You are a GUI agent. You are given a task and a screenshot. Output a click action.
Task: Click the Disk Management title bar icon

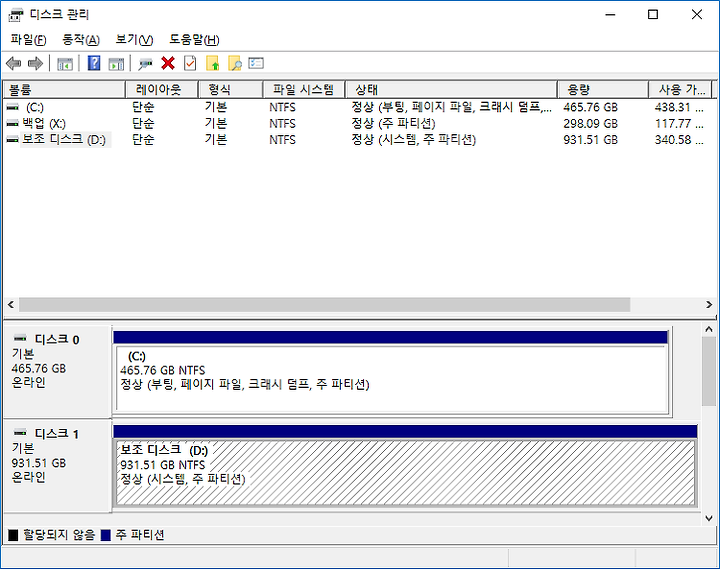click(x=16, y=15)
